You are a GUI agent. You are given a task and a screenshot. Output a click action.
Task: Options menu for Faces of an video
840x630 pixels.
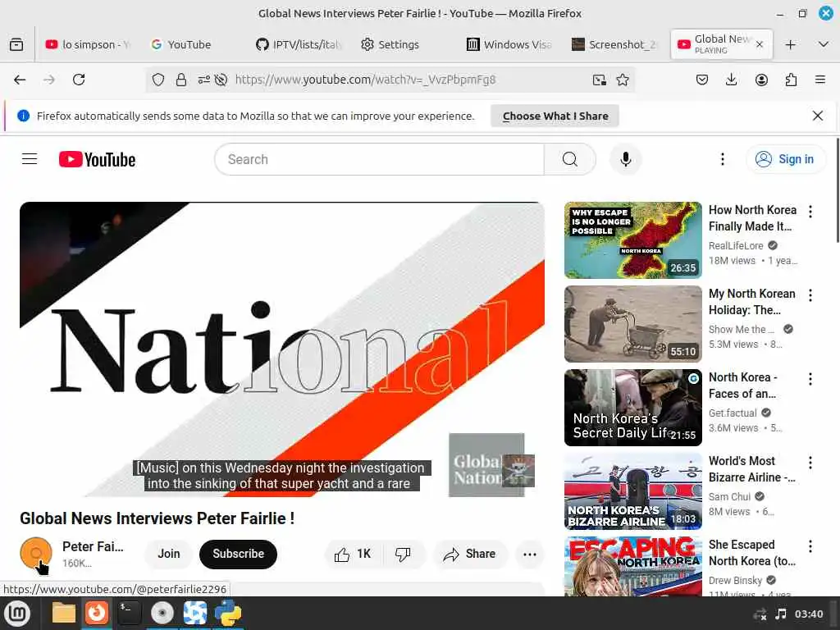tap(810, 379)
